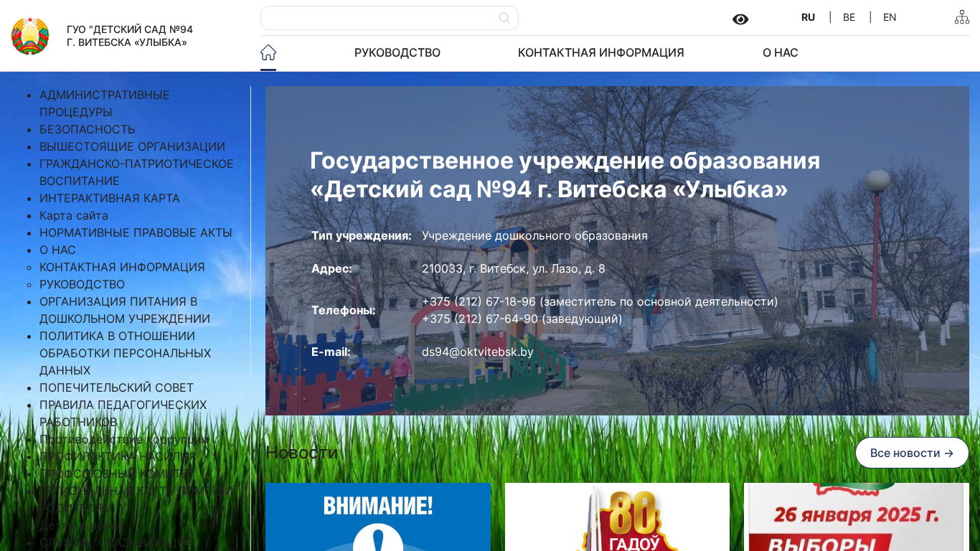Click phone number +375 (212) 67-18-96
The height and width of the screenshot is (551, 980).
click(x=479, y=301)
